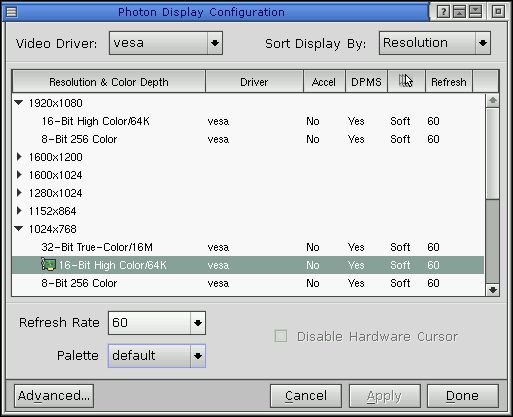Click the Done button
This screenshot has width=513, height=417.
(x=463, y=396)
